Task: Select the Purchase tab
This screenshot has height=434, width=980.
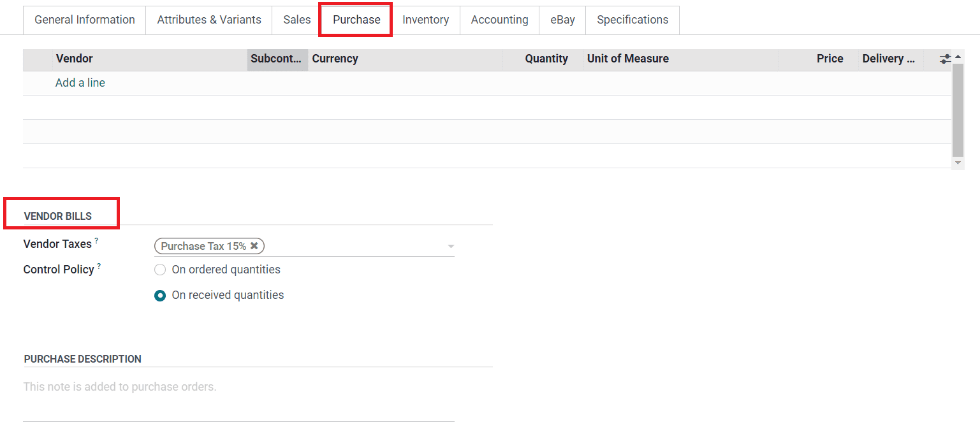Action: tap(356, 20)
